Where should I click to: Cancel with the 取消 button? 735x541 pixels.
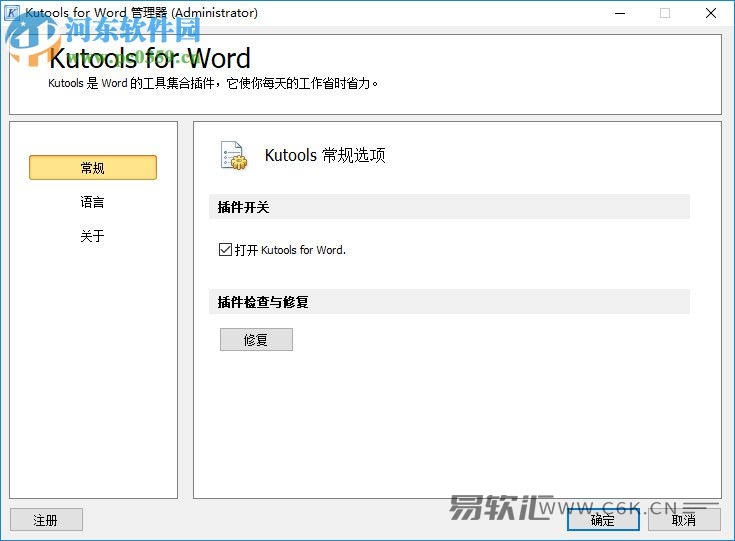(684, 520)
